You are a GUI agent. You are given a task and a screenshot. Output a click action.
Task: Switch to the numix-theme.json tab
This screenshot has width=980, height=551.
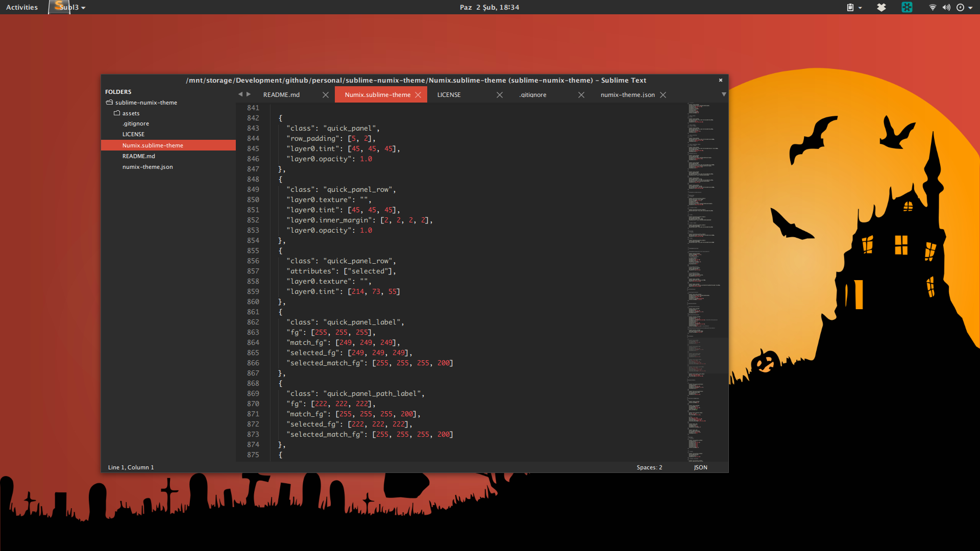click(627, 95)
